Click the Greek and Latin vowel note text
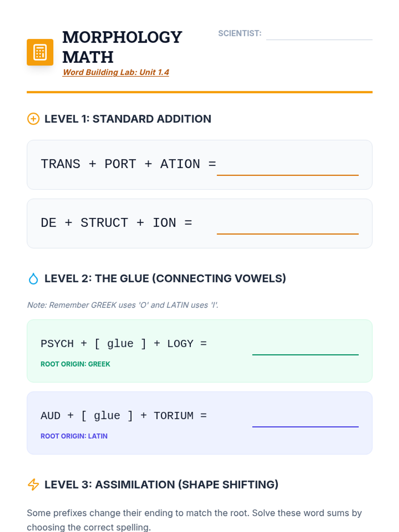The height and width of the screenshot is (532, 399). point(123,305)
